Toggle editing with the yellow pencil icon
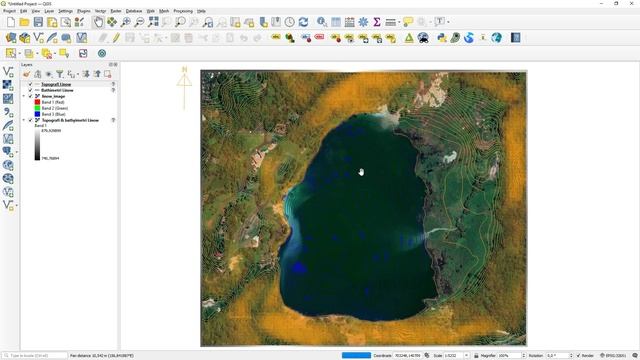 (x=116, y=38)
